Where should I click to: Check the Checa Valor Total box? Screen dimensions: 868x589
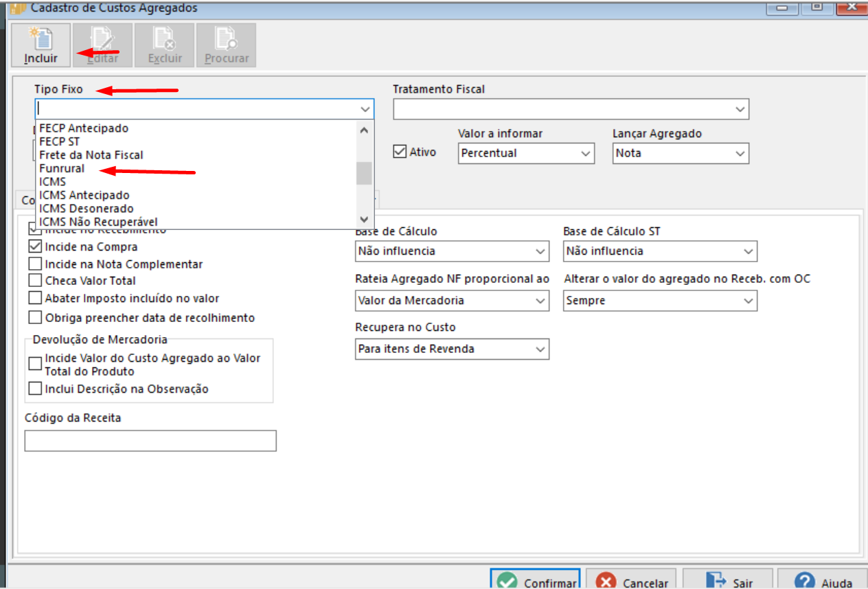point(34,280)
